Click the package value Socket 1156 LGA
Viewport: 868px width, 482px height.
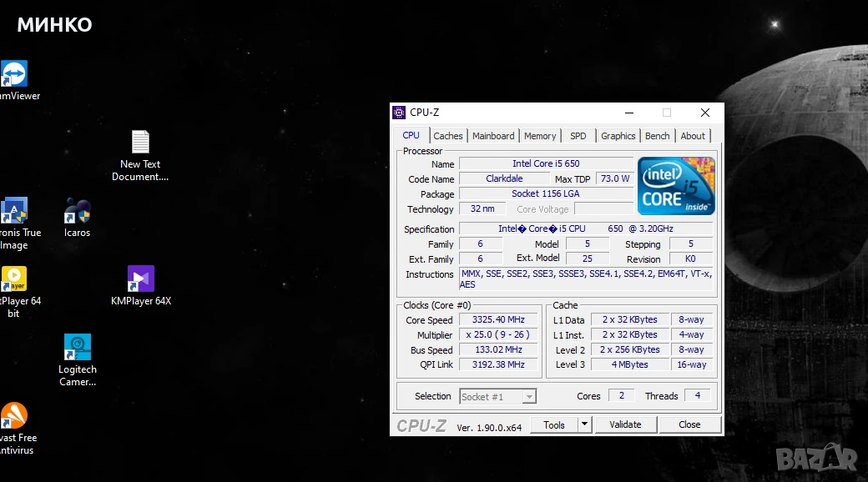pyautogui.click(x=547, y=193)
